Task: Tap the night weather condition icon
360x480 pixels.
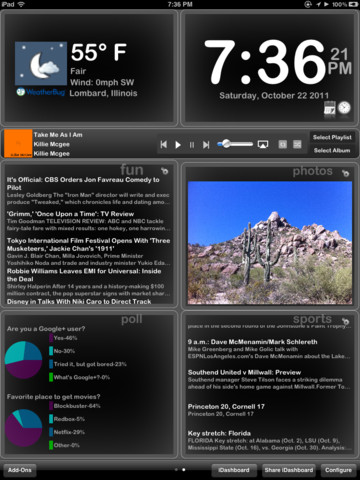Action: [41, 64]
